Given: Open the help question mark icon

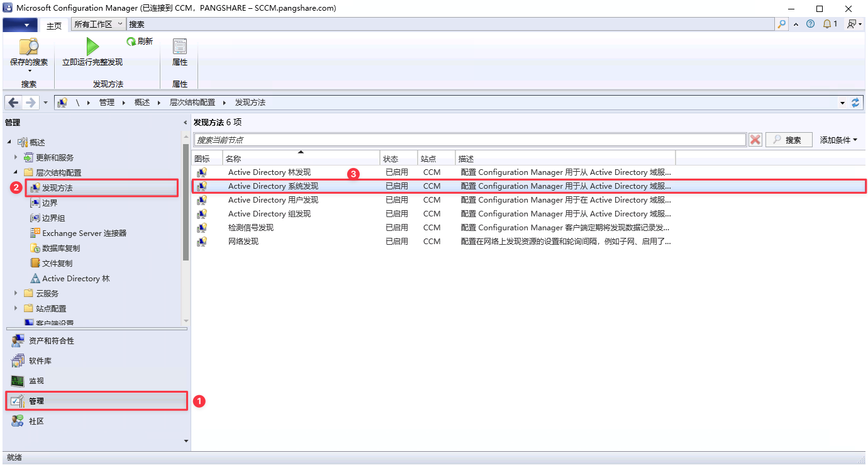Looking at the screenshot, I should tap(810, 24).
